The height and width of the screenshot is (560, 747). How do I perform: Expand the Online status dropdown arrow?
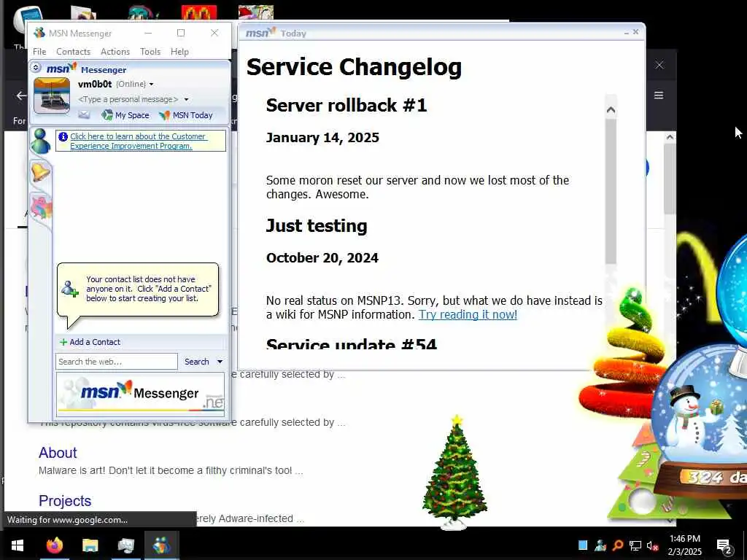click(x=152, y=85)
